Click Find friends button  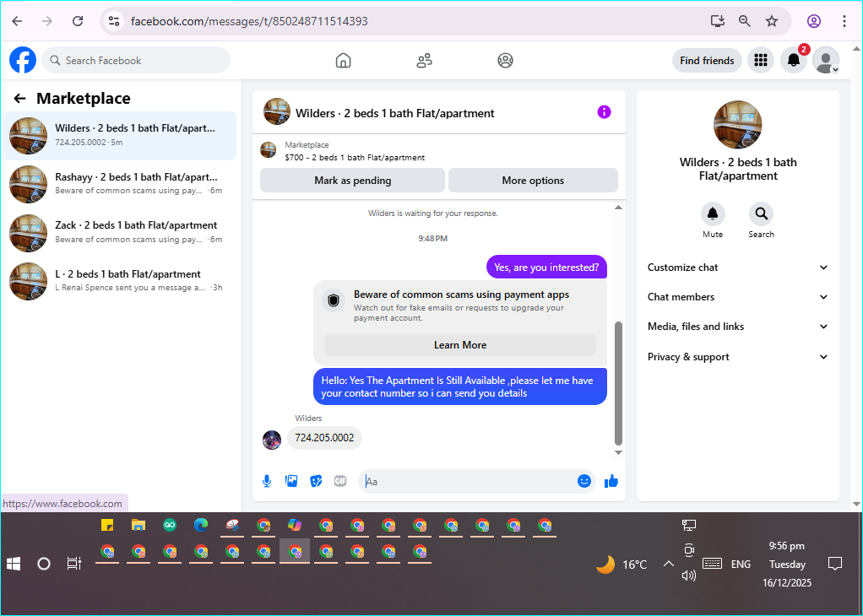point(707,61)
